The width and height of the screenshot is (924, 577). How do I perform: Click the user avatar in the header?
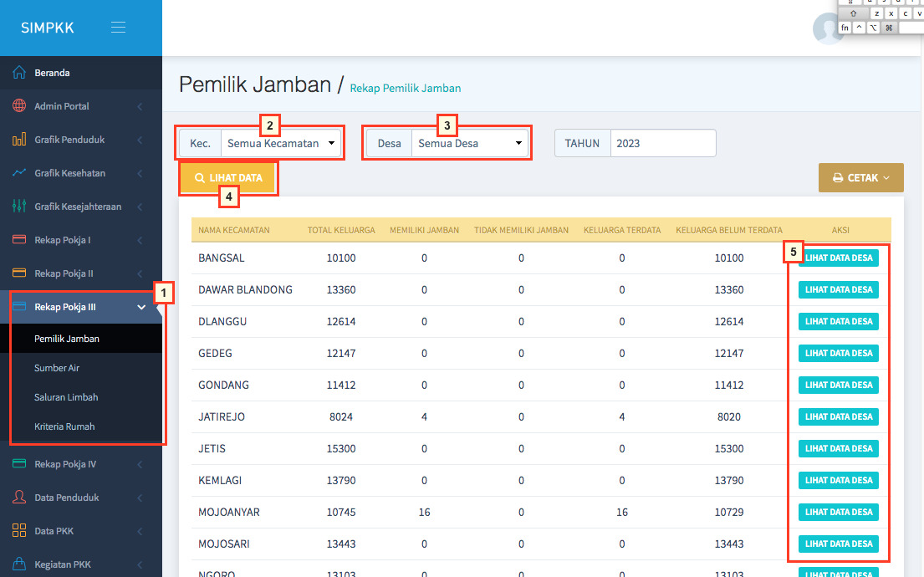[827, 29]
